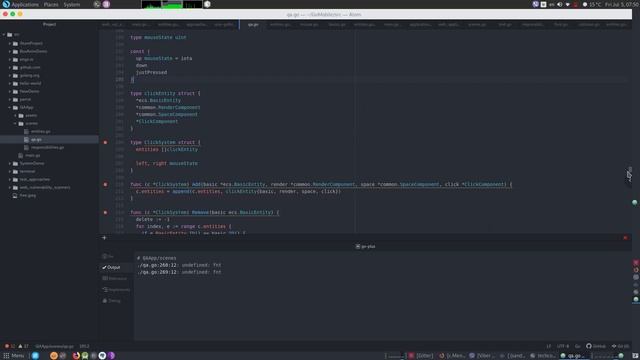Open error link ./qa.go:269:12

click(x=158, y=272)
